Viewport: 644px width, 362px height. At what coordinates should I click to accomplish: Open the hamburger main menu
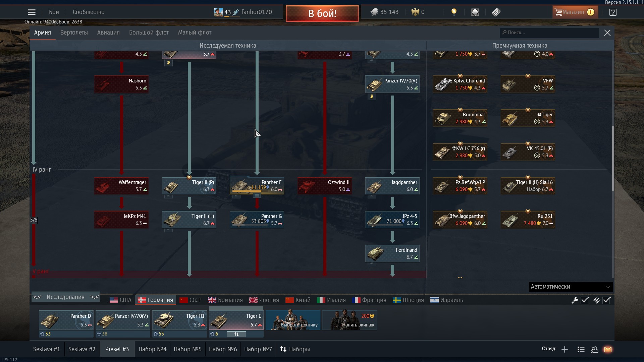[32, 12]
